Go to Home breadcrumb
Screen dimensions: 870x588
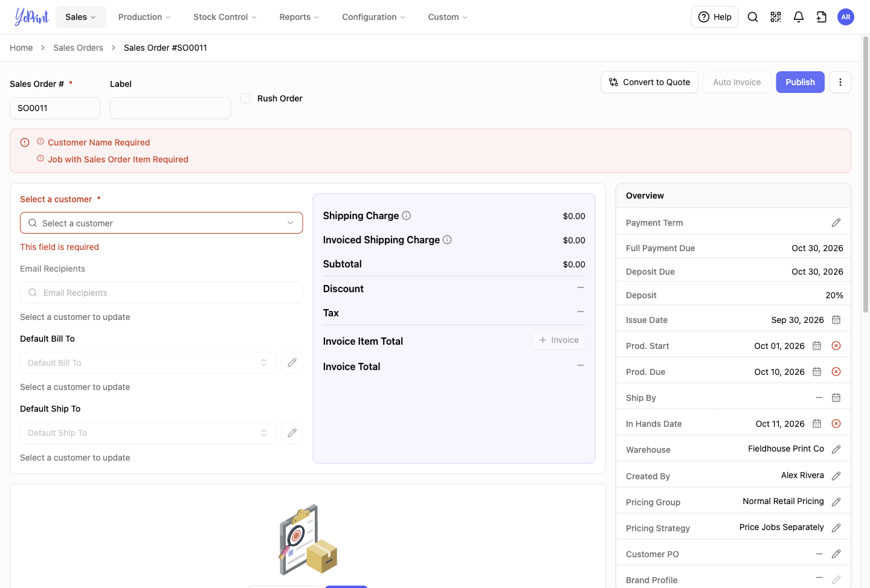[x=21, y=48]
